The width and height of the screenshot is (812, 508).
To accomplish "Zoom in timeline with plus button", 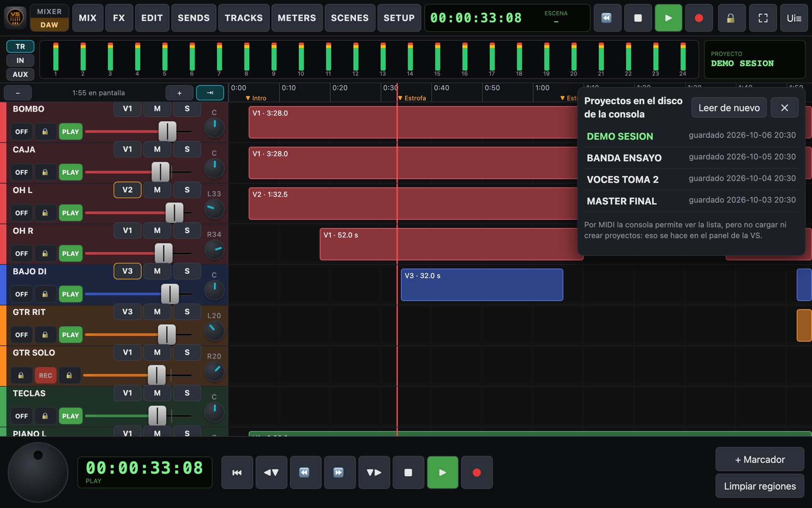I will tap(179, 93).
